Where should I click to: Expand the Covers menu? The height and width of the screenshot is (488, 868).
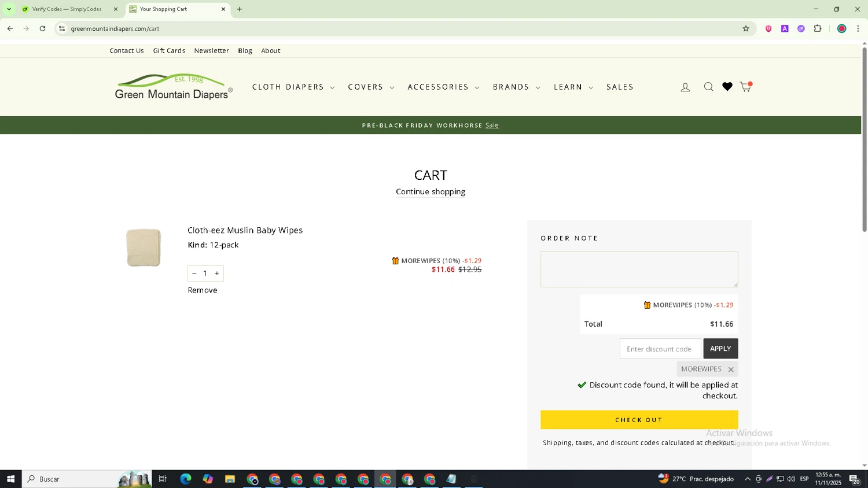(x=371, y=87)
